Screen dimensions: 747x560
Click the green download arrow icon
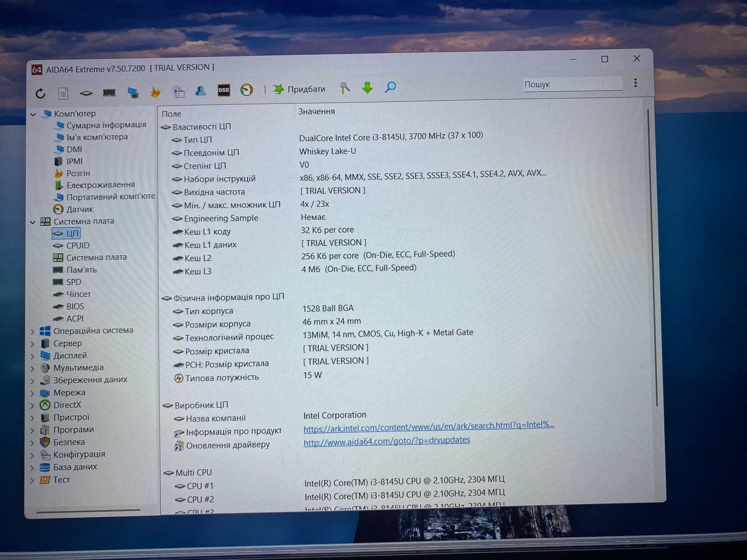tap(367, 87)
